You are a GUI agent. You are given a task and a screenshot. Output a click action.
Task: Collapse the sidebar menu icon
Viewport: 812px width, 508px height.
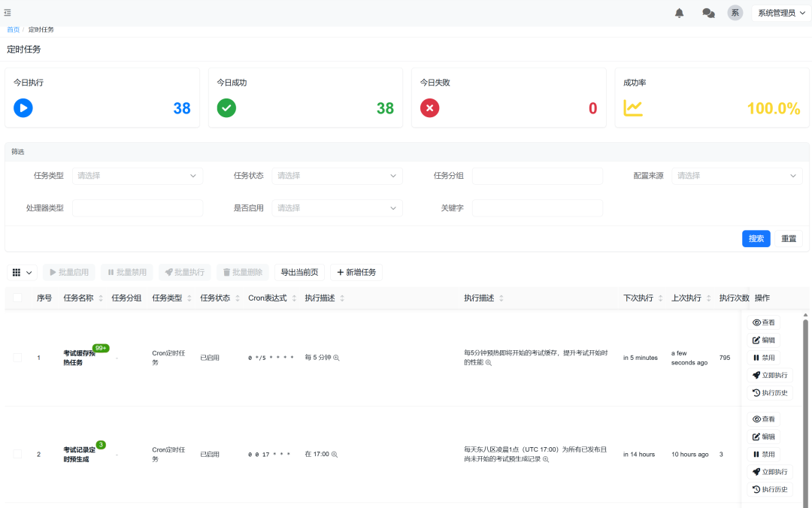point(8,13)
